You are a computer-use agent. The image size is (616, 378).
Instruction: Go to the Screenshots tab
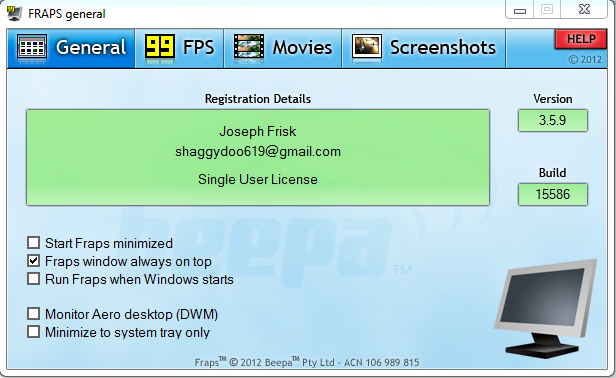tap(424, 48)
